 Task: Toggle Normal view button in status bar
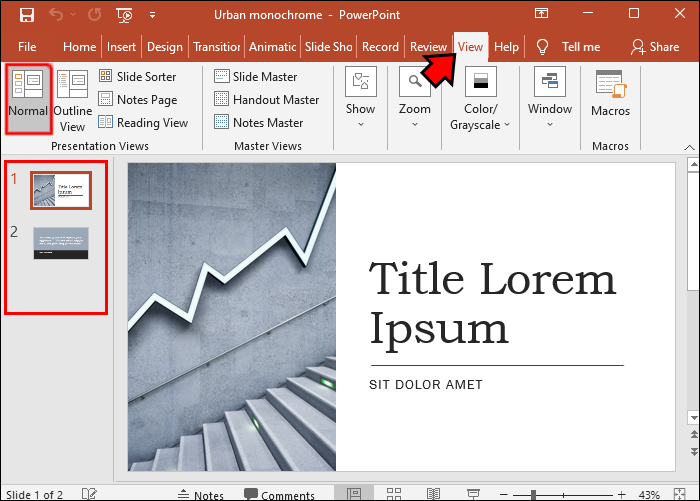coord(354,494)
